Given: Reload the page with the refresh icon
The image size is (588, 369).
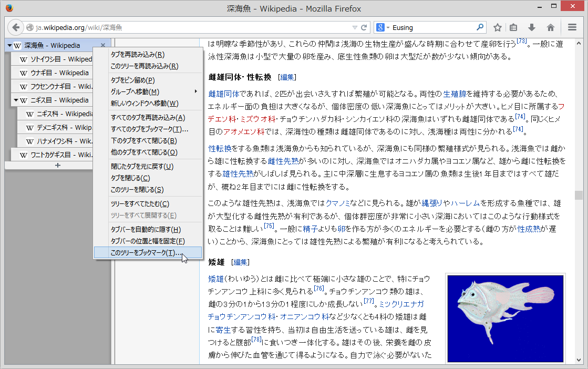Looking at the screenshot, I should point(364,27).
